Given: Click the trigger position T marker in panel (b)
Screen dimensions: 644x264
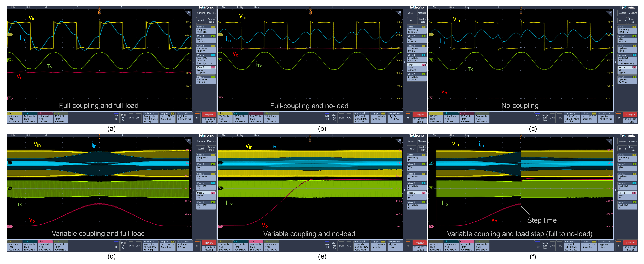Looking at the screenshot, I should click(x=310, y=12).
